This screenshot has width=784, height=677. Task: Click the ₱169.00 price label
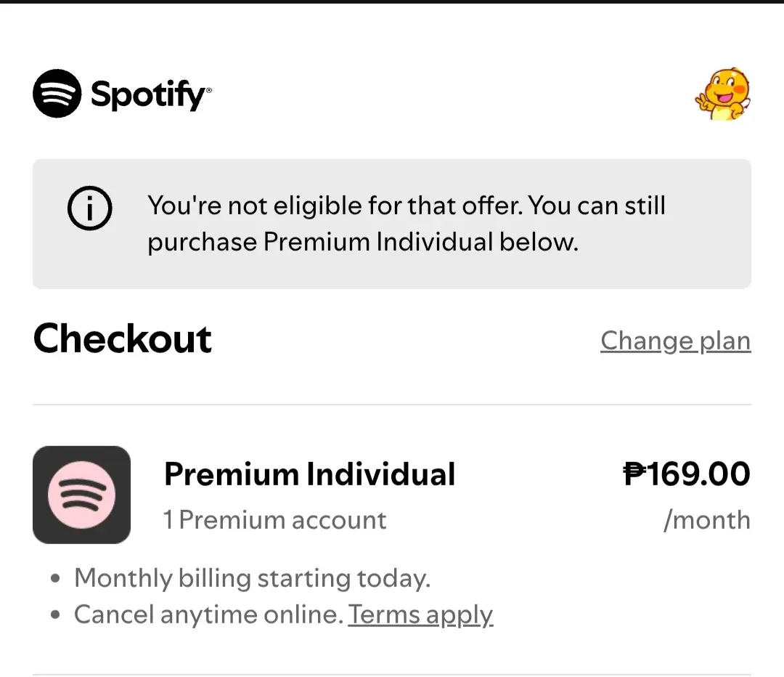tap(687, 474)
